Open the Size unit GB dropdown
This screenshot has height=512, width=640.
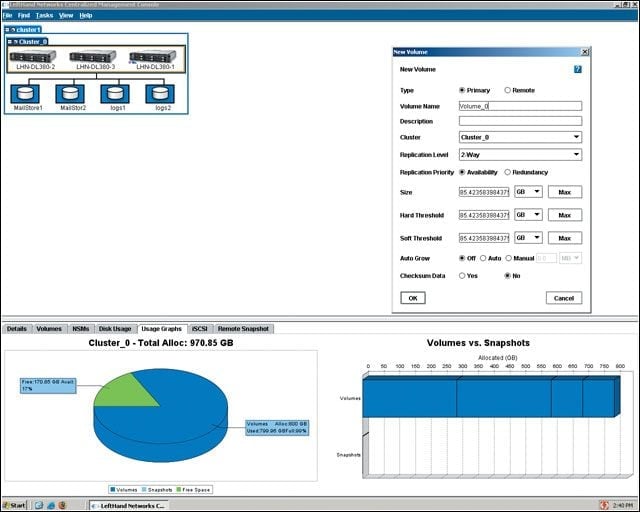point(528,192)
